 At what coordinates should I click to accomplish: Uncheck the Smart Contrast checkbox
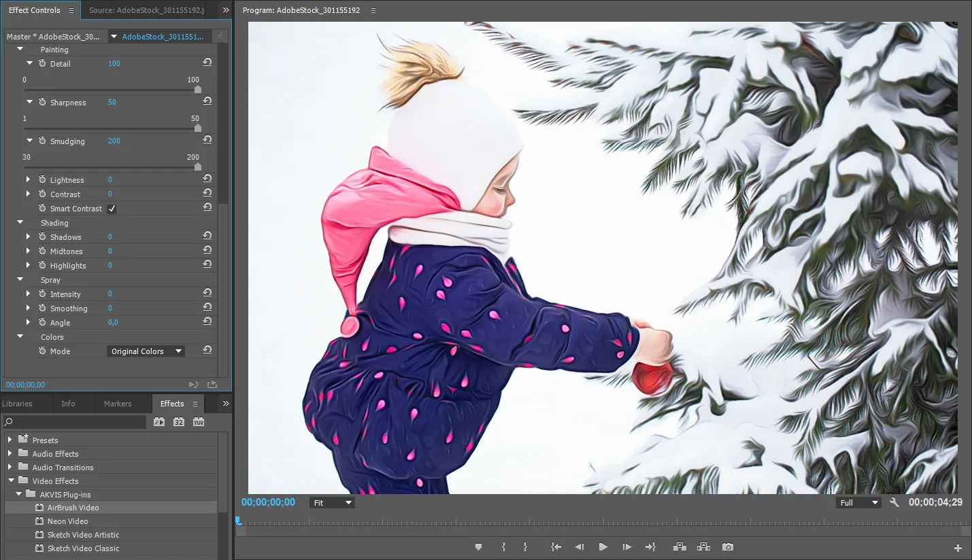point(112,209)
